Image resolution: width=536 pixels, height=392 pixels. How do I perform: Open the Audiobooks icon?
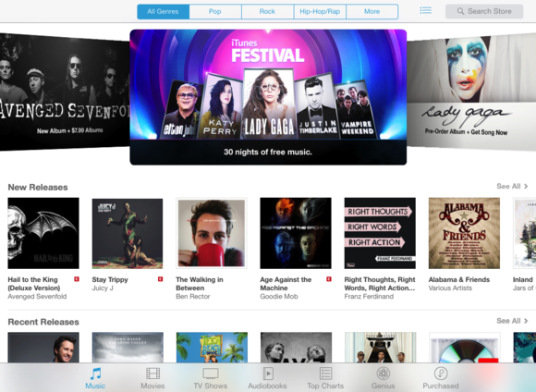pos(267,374)
